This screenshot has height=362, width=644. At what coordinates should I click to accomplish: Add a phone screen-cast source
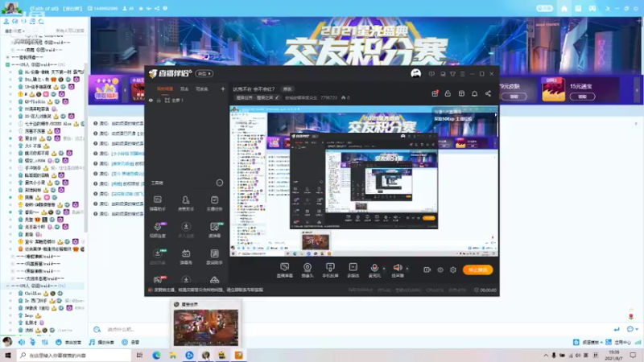click(x=330, y=270)
